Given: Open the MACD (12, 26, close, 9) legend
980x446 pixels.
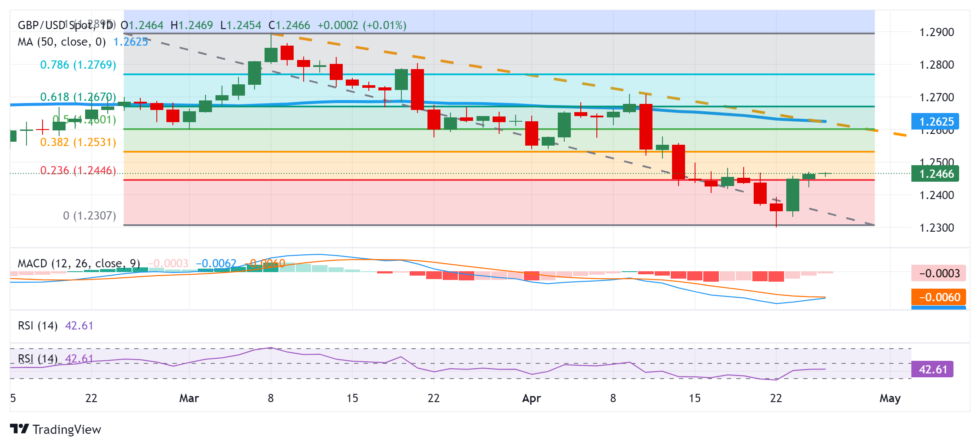Looking at the screenshot, I should pos(79,263).
